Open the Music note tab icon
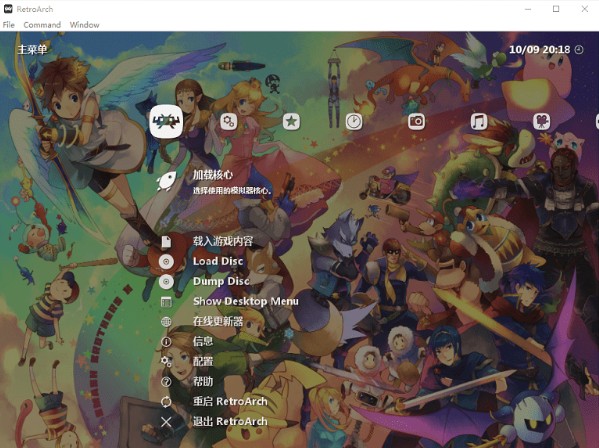The height and width of the screenshot is (448, 599). coord(479,121)
